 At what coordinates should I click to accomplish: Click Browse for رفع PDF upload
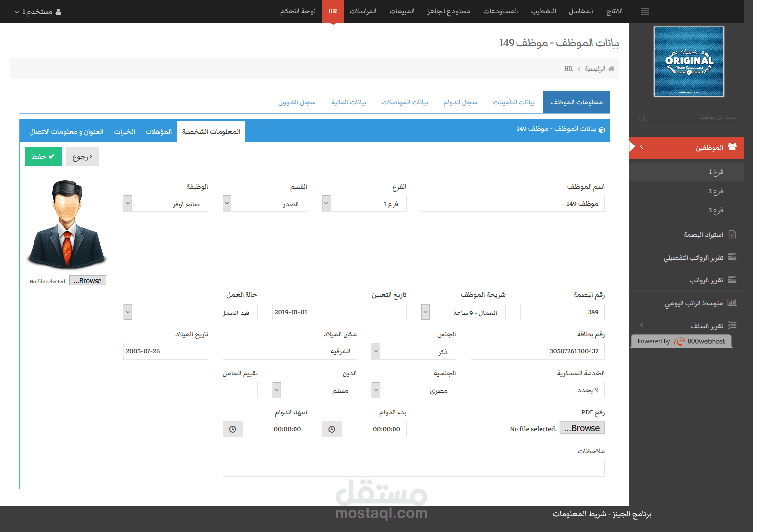pos(582,428)
